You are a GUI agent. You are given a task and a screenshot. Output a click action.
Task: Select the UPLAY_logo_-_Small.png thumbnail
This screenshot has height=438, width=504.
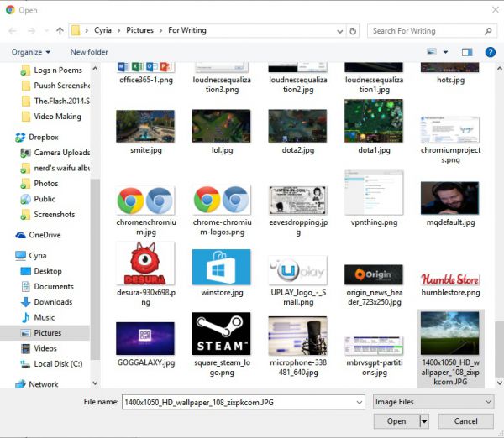point(297,270)
